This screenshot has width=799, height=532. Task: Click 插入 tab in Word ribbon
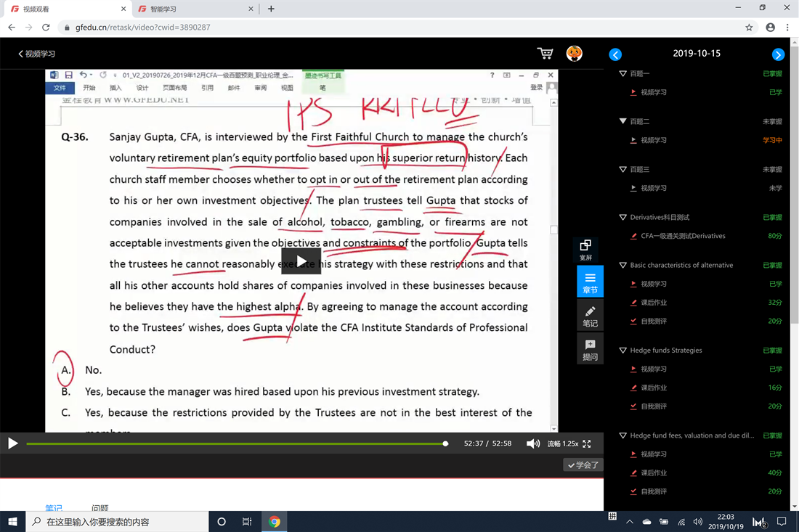point(115,88)
